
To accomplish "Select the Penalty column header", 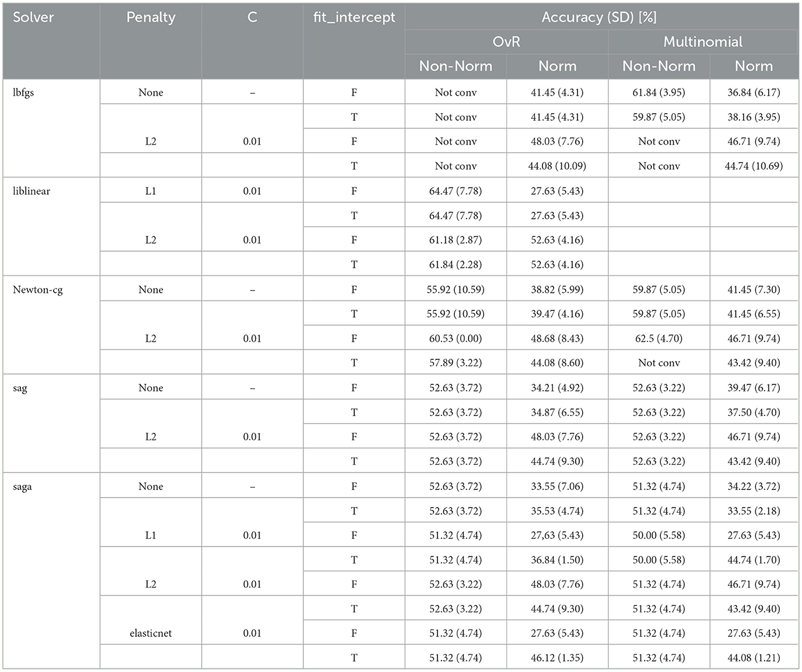I will click(150, 17).
